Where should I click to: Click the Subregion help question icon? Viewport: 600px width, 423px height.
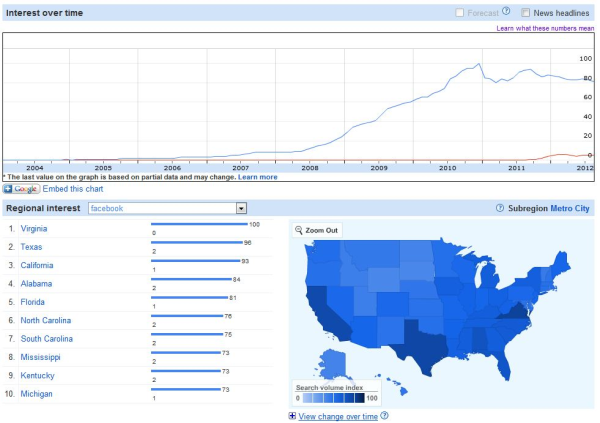[x=500, y=208]
